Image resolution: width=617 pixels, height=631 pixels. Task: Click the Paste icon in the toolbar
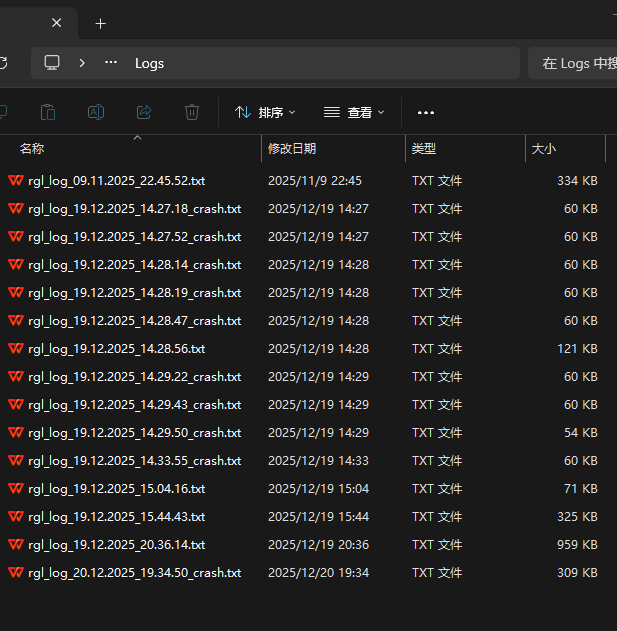(48, 112)
